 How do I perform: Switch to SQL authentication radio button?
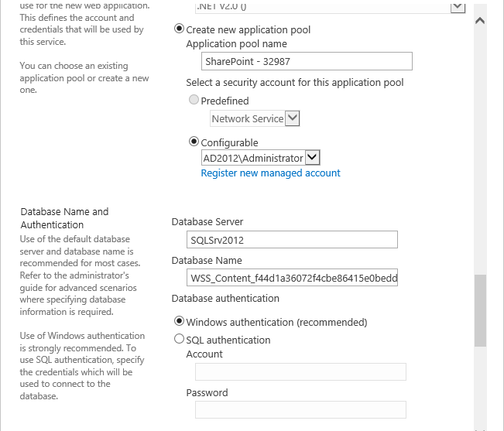(x=179, y=339)
